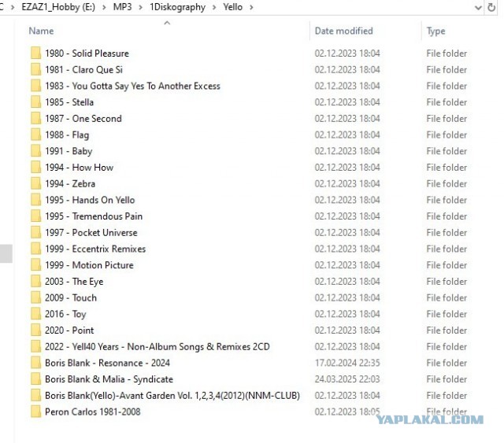Select folder name 1988 - Flag

pyautogui.click(x=67, y=135)
